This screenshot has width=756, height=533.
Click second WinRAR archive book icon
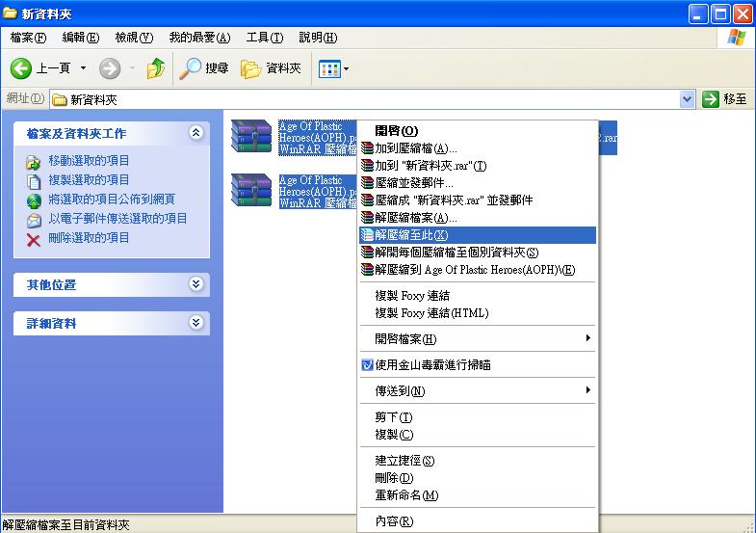251,190
